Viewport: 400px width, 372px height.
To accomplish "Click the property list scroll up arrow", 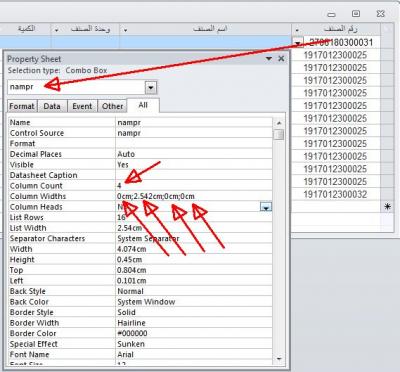I will coord(279,123).
